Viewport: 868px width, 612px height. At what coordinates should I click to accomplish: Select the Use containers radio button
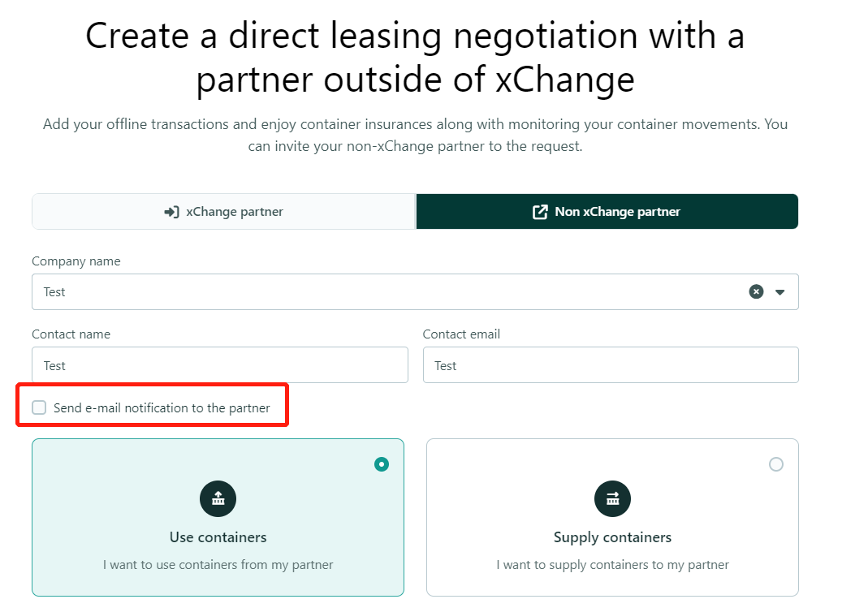tap(382, 464)
